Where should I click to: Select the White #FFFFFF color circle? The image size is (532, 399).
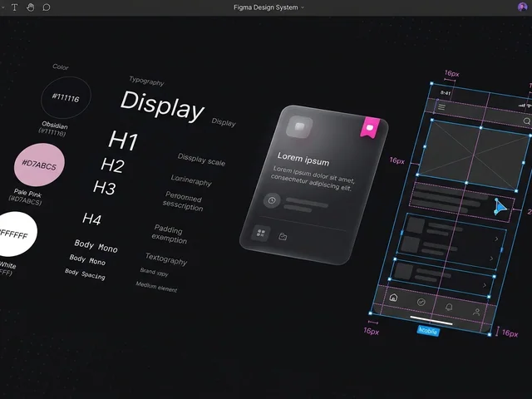pos(15,234)
